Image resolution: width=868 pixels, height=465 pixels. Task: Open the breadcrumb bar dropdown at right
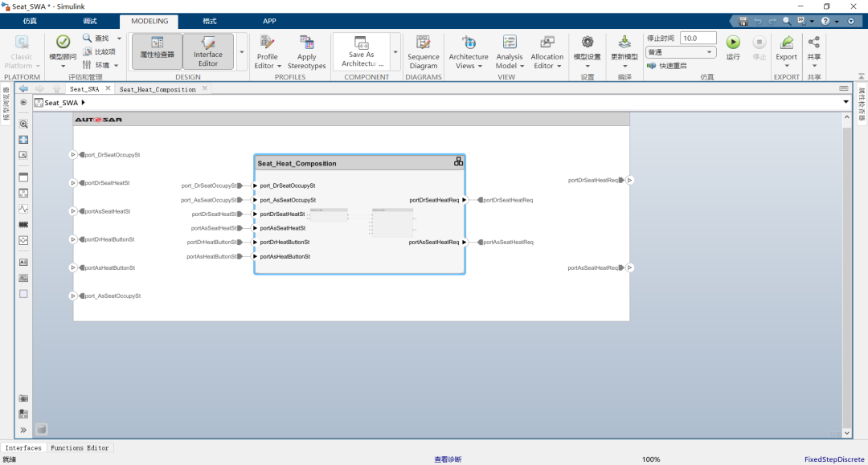[x=845, y=102]
